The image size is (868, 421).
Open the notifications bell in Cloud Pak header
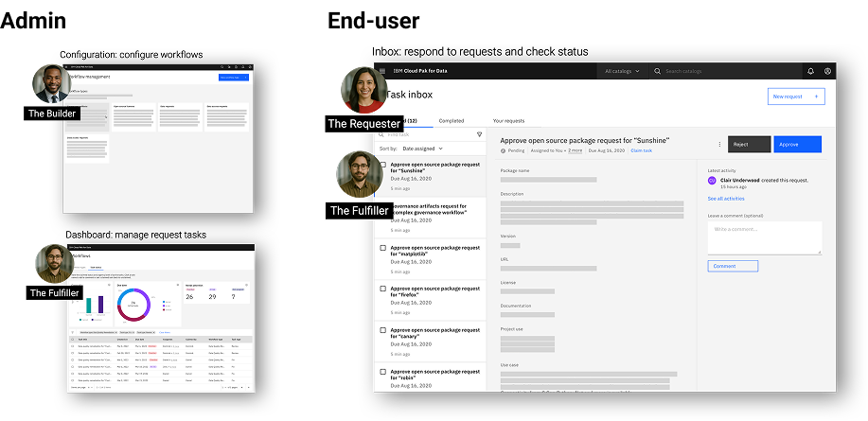click(x=811, y=71)
